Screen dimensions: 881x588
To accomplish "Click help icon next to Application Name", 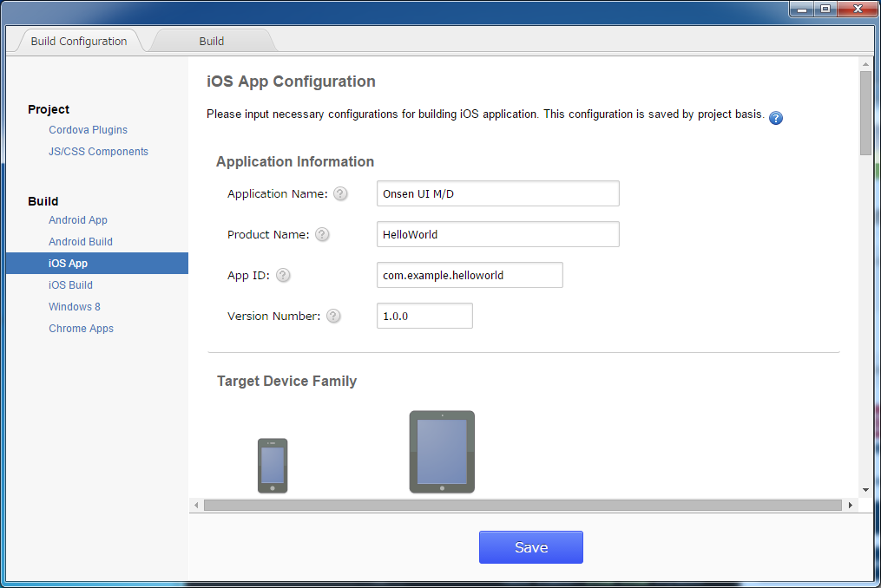I will 340,193.
